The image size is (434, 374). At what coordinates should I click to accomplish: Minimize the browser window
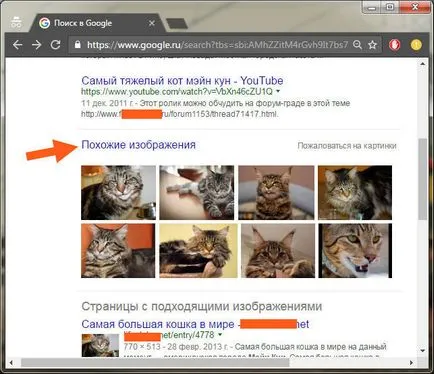pyautogui.click(x=372, y=7)
